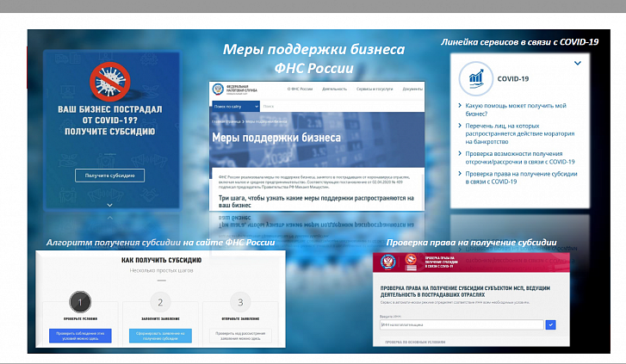Click Алгоритм получения субсидии caption
This screenshot has width=626, height=364.
[160, 243]
